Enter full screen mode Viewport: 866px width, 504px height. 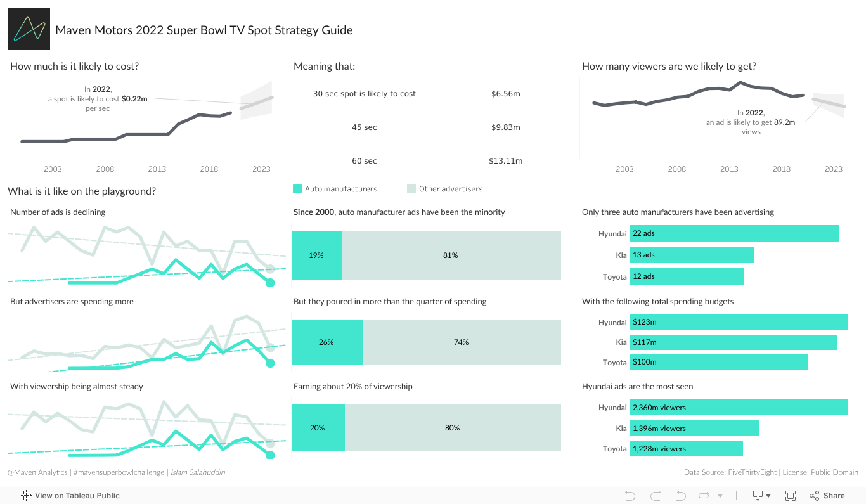pos(791,496)
